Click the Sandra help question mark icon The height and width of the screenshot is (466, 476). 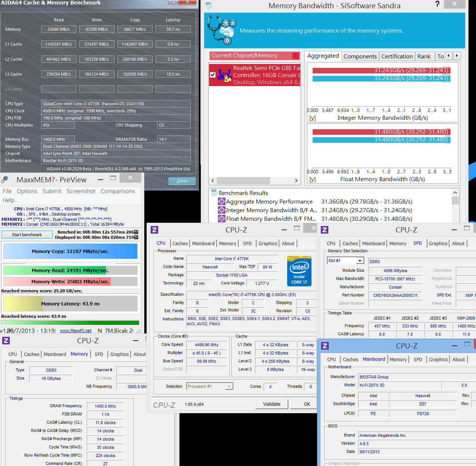coord(437,4)
